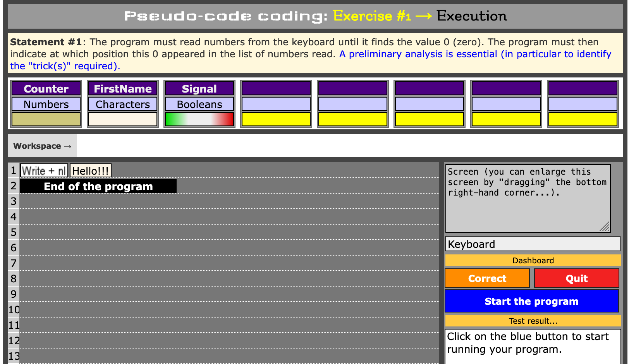Select the FirstName variable name header
629x364 pixels.
123,89
